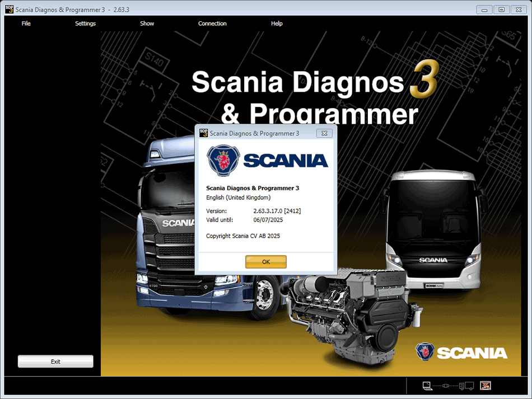The width and height of the screenshot is (532, 399).
Task: Click version number 2.63.3.17.0 [2412]
Action: (277, 211)
